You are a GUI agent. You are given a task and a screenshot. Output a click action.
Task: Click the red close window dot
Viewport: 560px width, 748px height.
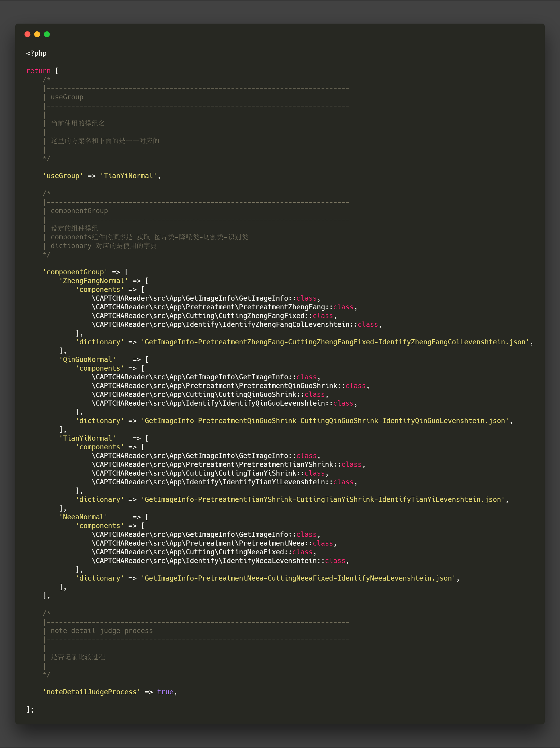[x=28, y=34]
